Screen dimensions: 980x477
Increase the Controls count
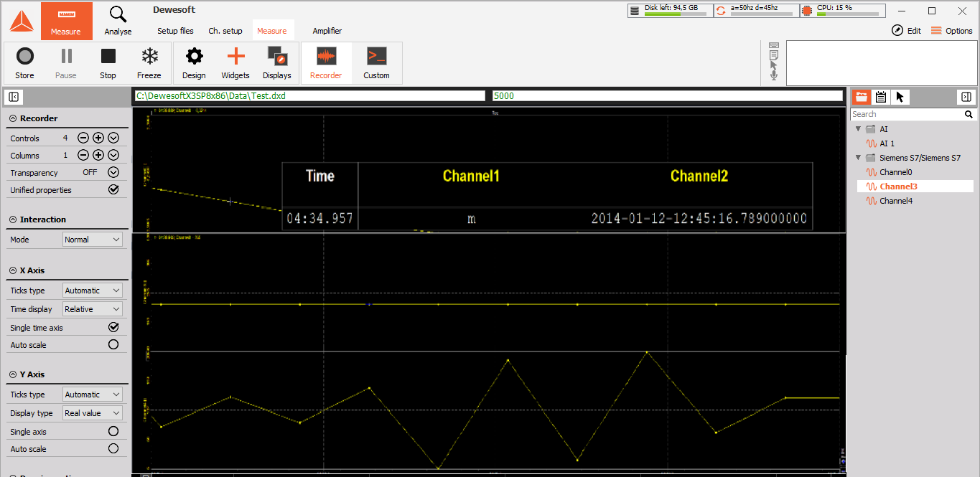point(98,138)
